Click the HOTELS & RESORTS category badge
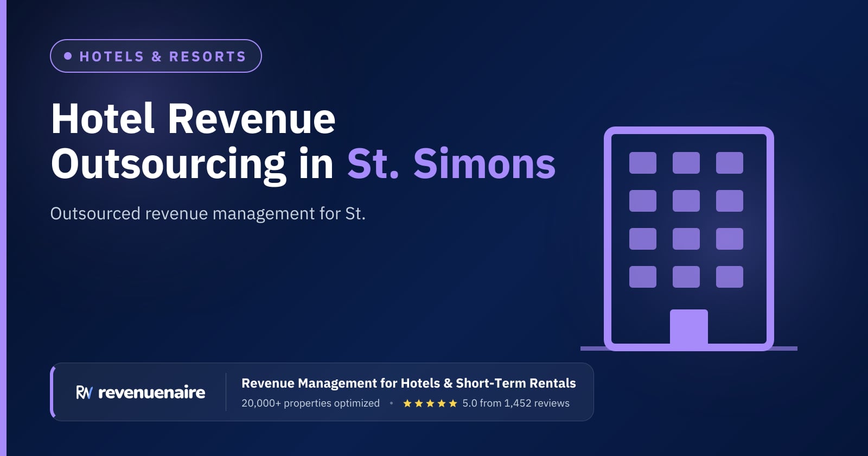 (x=156, y=56)
